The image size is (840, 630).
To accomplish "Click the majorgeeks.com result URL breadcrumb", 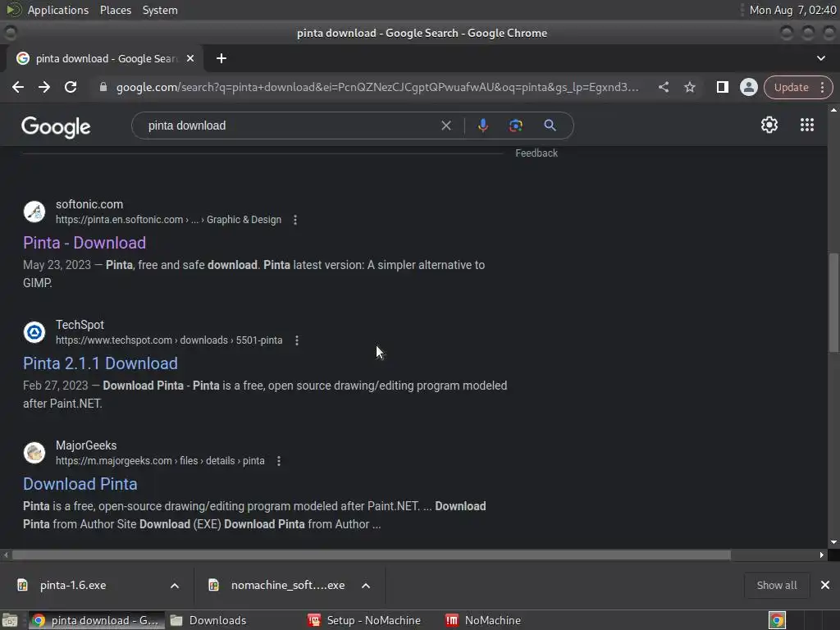I will click(160, 461).
